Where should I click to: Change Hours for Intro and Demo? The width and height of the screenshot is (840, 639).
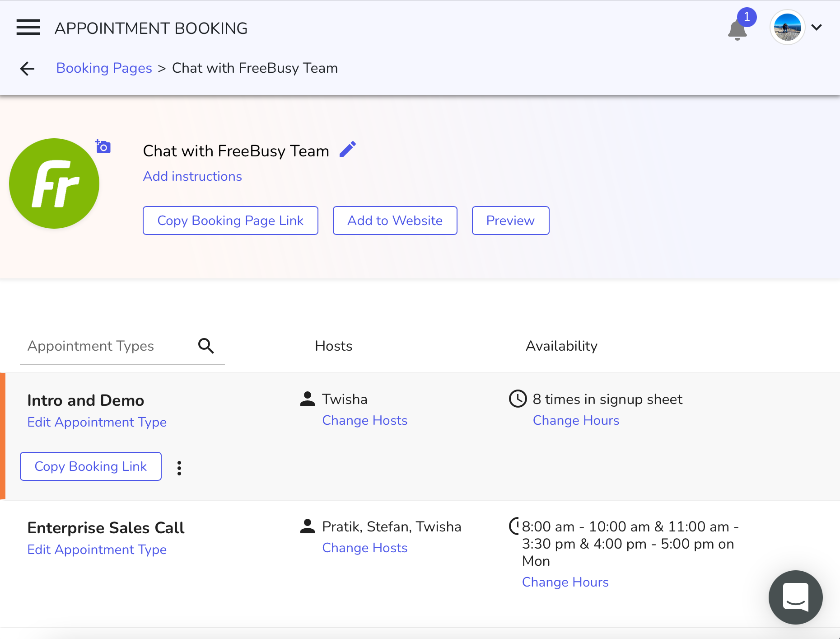(576, 420)
